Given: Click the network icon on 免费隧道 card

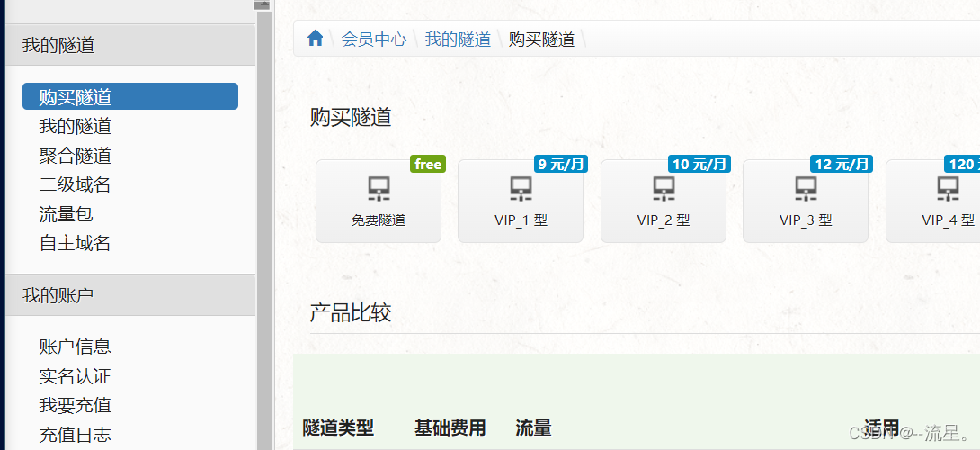Looking at the screenshot, I should pos(379,189).
